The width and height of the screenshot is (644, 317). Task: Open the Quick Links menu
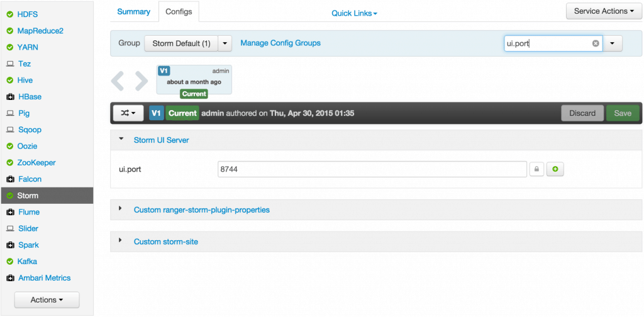tap(354, 13)
